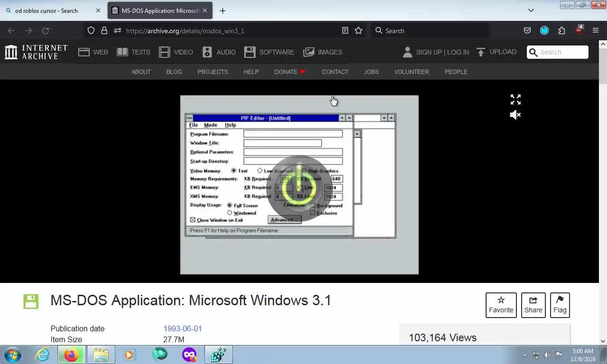Open the WEB section icon
The image size is (607, 364).
pos(84,52)
